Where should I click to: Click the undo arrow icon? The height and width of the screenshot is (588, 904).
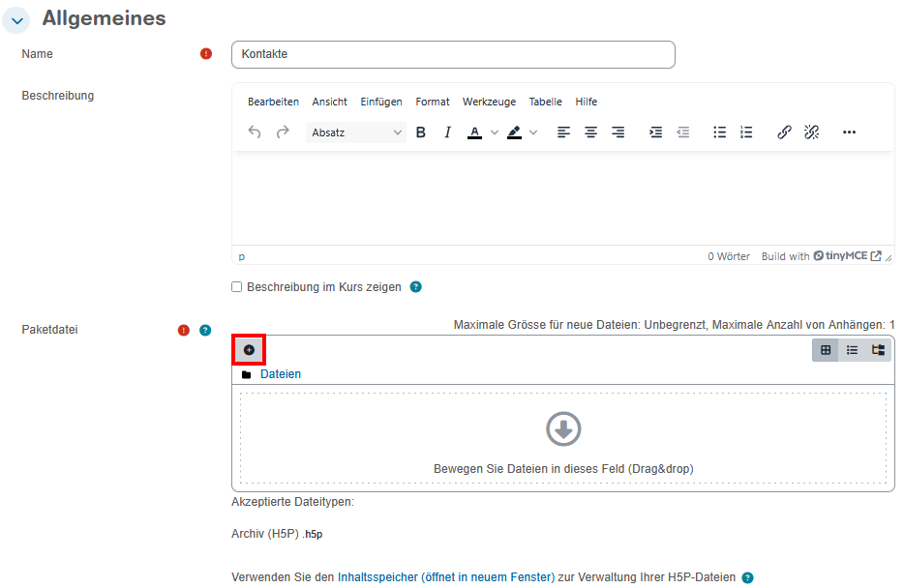(255, 132)
